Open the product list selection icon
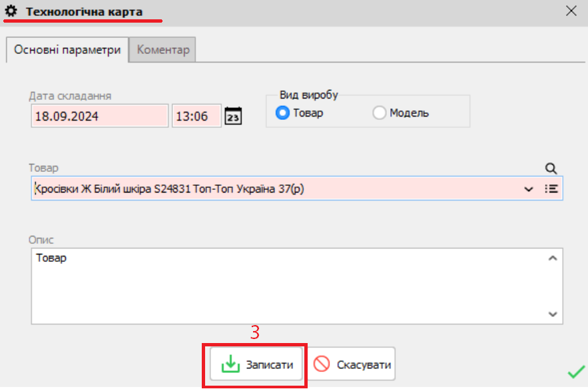 coord(551,189)
